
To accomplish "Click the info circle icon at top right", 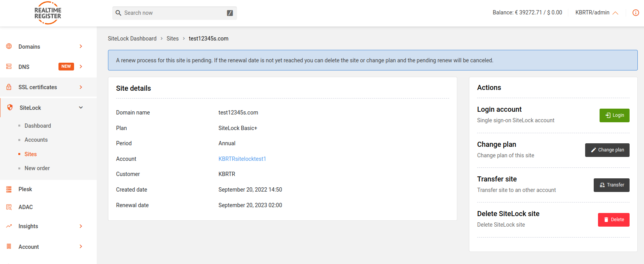I will (636, 13).
